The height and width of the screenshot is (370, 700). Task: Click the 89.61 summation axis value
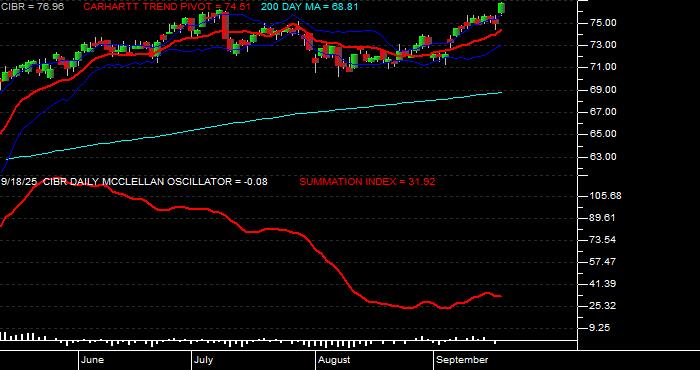click(x=604, y=218)
